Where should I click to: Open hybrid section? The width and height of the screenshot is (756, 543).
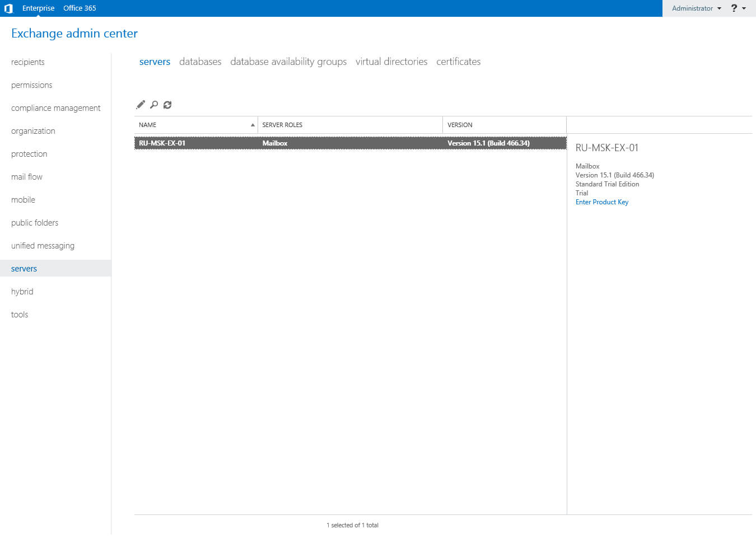[22, 292]
